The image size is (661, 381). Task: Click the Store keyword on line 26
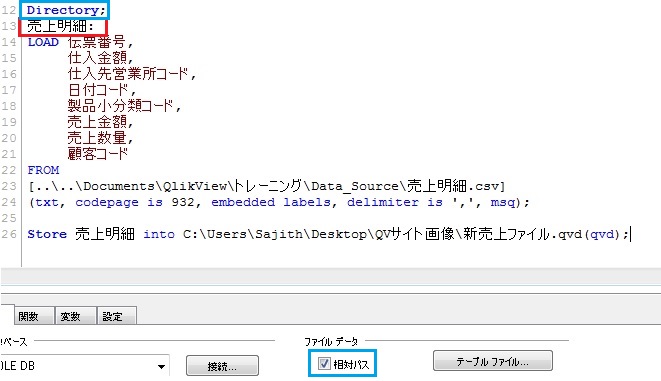point(47,234)
